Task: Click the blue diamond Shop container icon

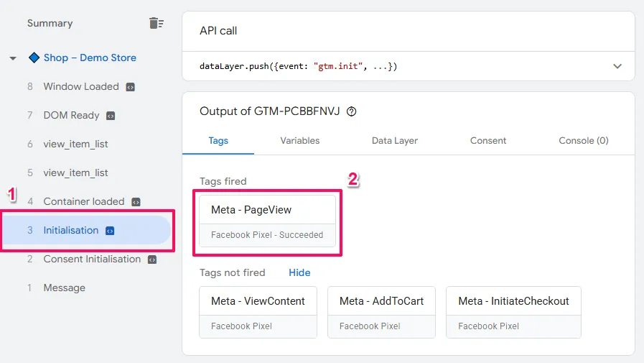Action: pos(34,58)
